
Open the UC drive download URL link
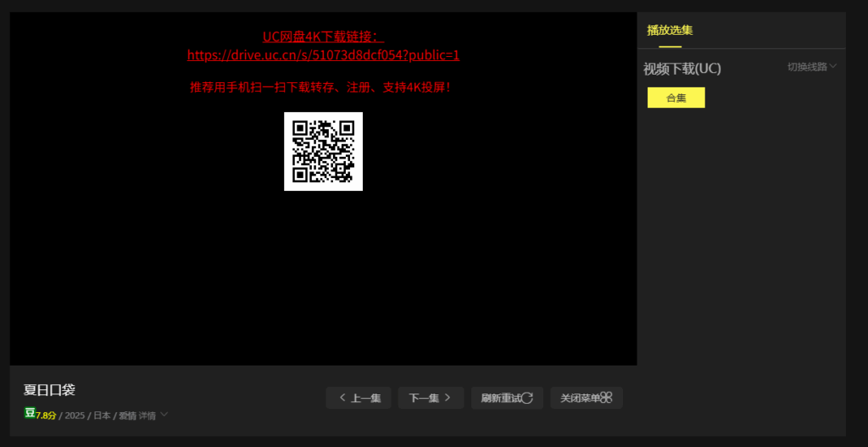click(323, 55)
